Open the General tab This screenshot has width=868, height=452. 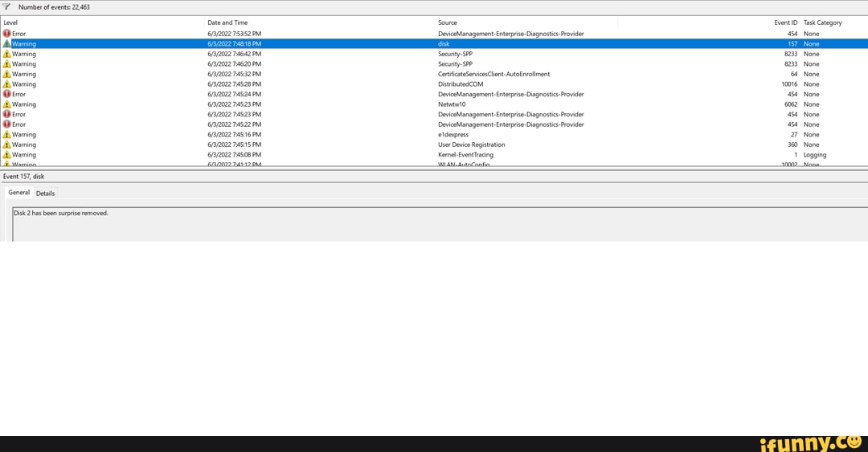tap(18, 193)
